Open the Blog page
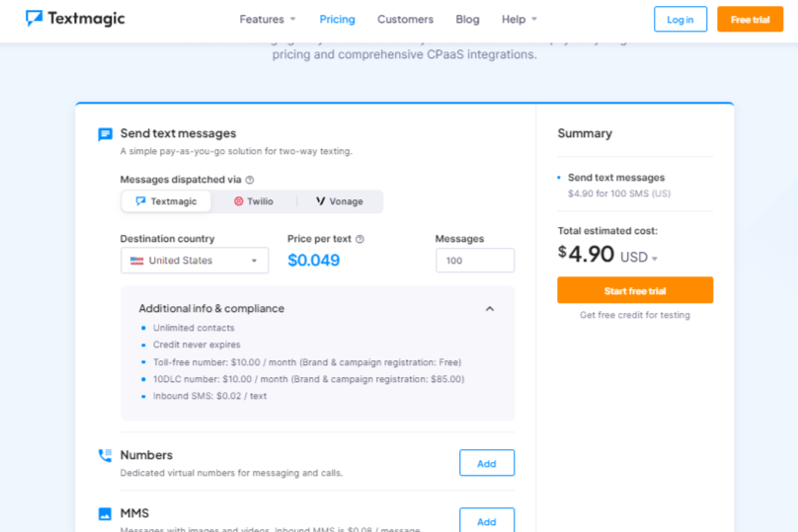 (467, 20)
